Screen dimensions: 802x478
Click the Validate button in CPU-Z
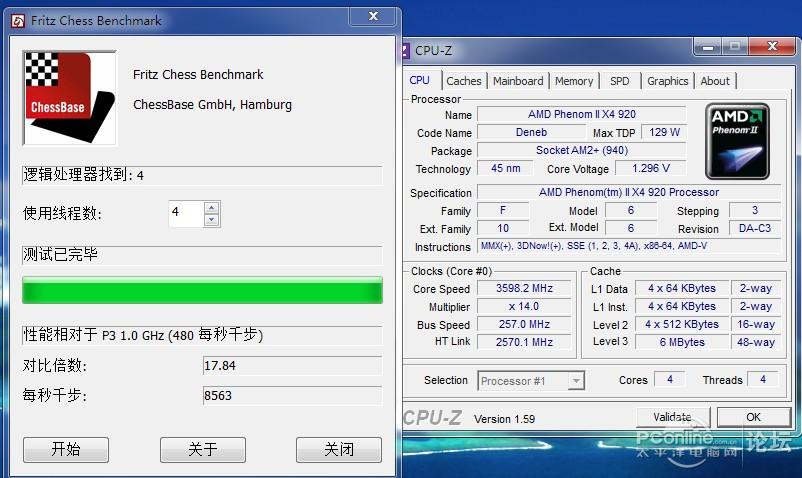pos(673,417)
